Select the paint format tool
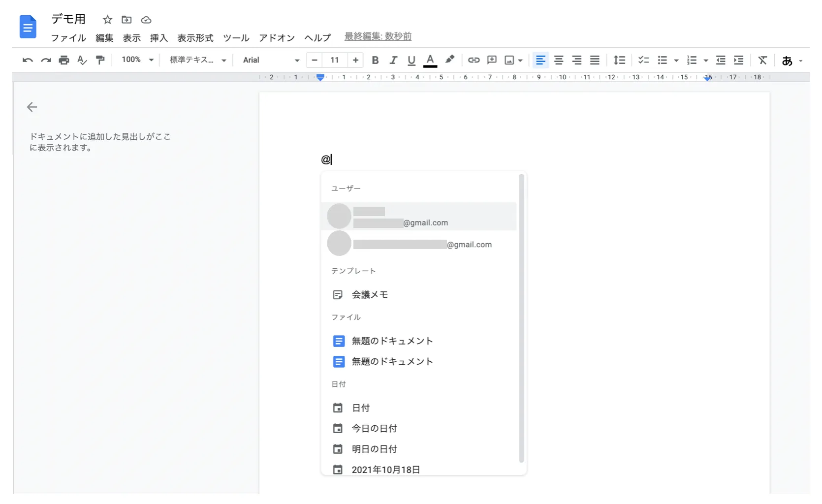 click(100, 60)
